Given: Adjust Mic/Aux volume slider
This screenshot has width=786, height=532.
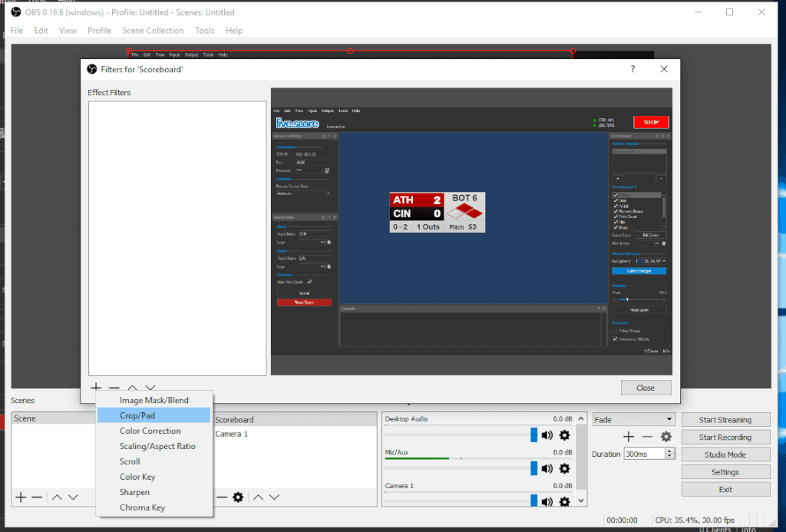Looking at the screenshot, I should 534,468.
